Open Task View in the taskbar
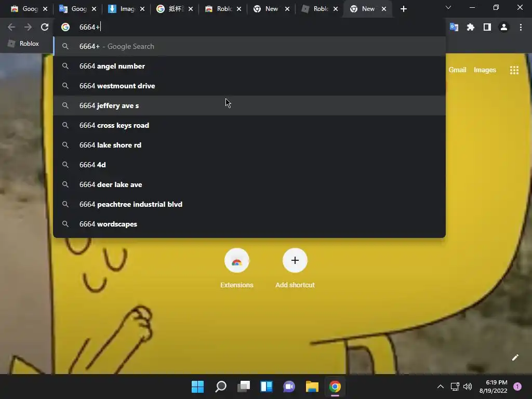 coord(244,387)
